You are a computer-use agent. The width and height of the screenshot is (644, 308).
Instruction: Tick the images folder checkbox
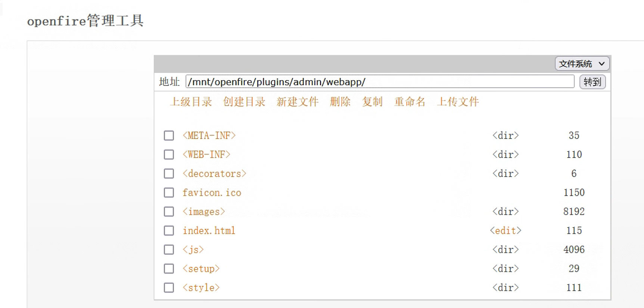(169, 212)
